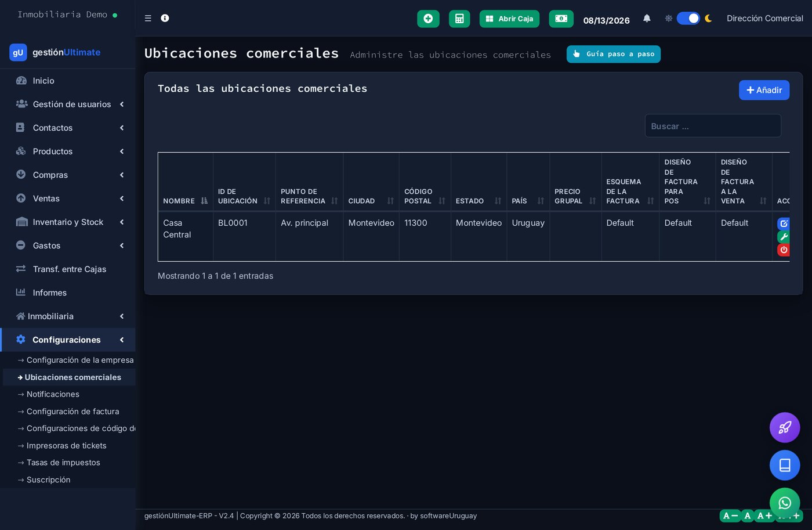The image size is (812, 530).
Task: Click the Abrir Caja button
Action: click(509, 19)
